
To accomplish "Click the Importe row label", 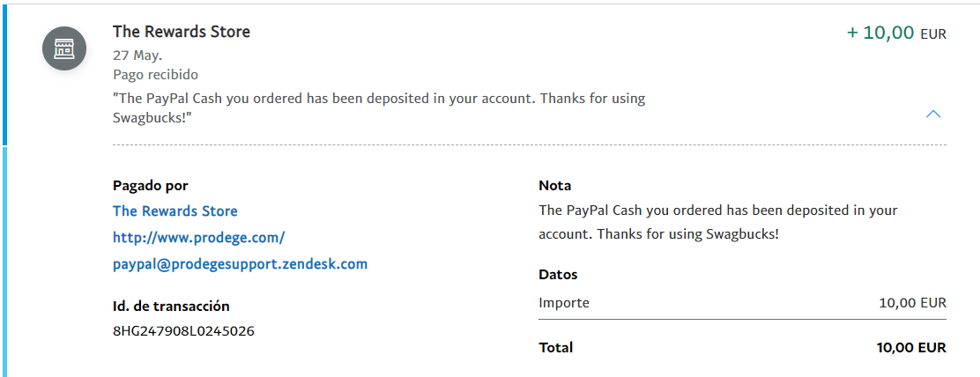I will (564, 303).
